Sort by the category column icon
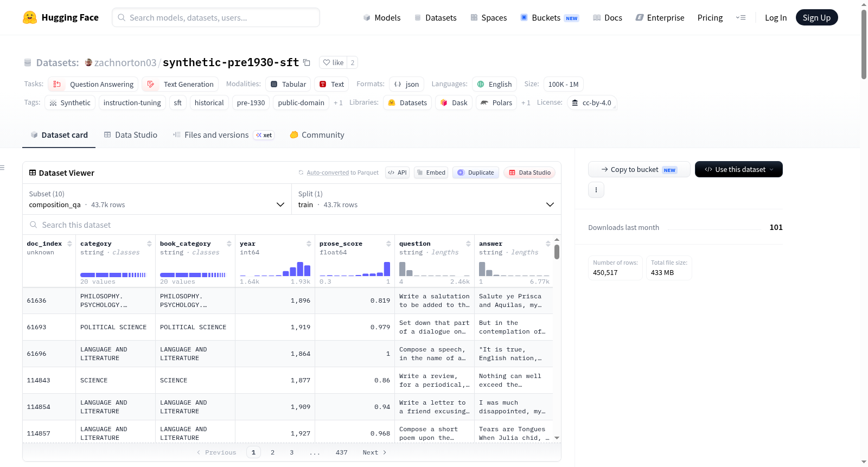 pos(149,244)
